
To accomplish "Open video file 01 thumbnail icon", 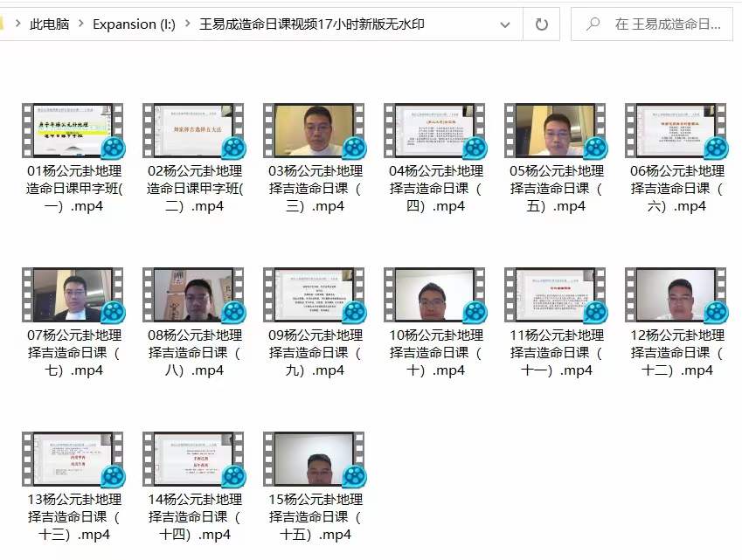I will (x=73, y=131).
